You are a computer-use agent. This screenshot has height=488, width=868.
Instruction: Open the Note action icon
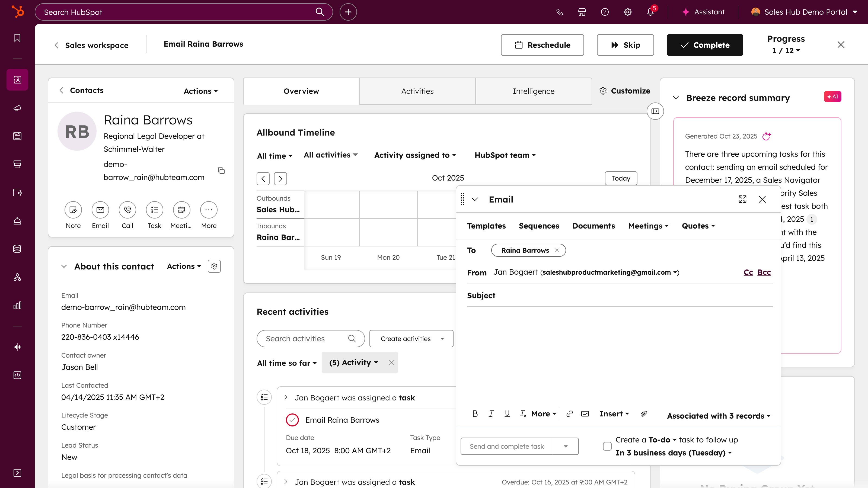[x=73, y=210]
